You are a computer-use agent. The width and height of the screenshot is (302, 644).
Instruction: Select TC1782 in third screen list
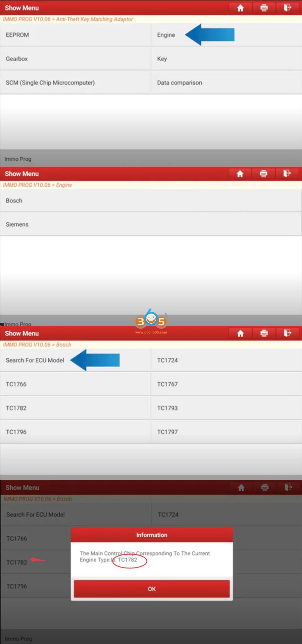[75, 408]
